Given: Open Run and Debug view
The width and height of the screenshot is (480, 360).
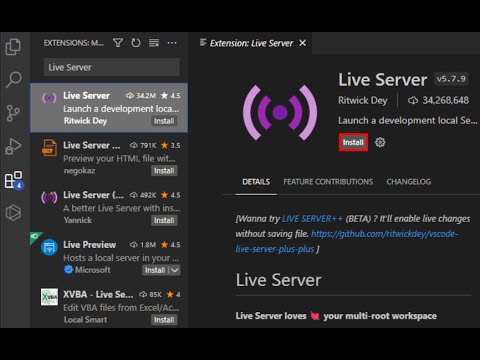Looking at the screenshot, I should click(x=13, y=147).
